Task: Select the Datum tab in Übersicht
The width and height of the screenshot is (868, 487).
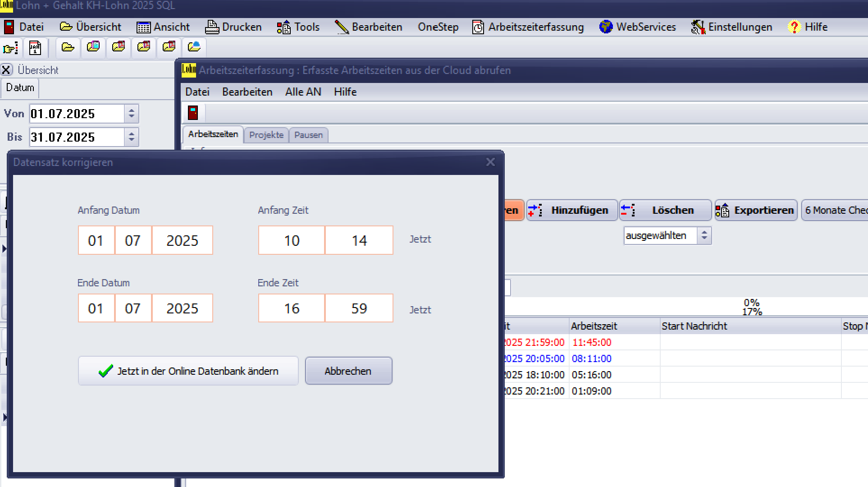Action: (20, 88)
